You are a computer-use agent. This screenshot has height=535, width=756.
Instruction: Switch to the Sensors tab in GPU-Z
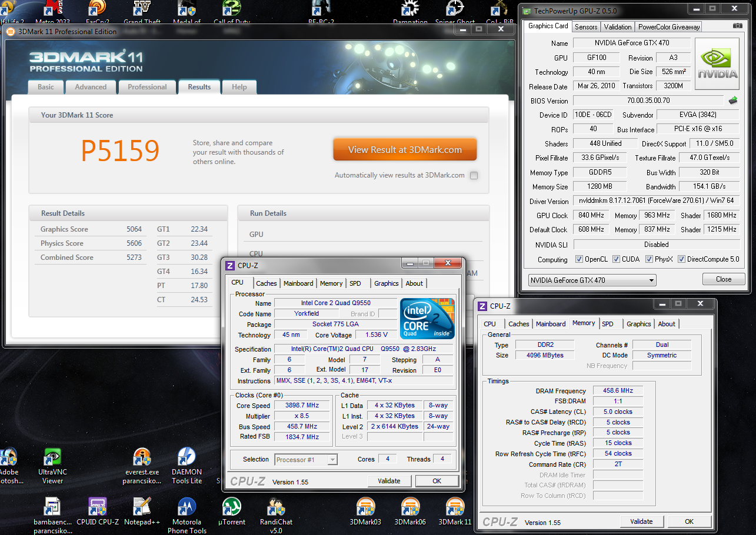[x=586, y=27]
